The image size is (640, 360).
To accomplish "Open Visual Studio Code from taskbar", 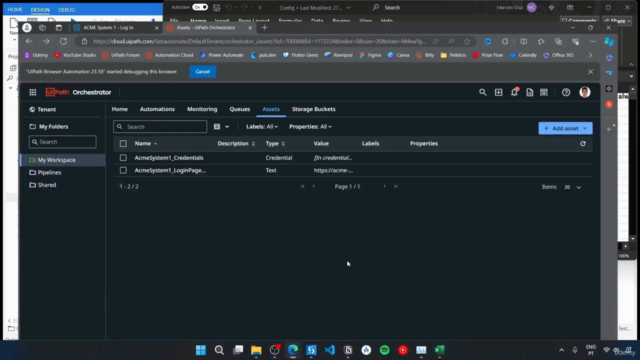I will 329,350.
